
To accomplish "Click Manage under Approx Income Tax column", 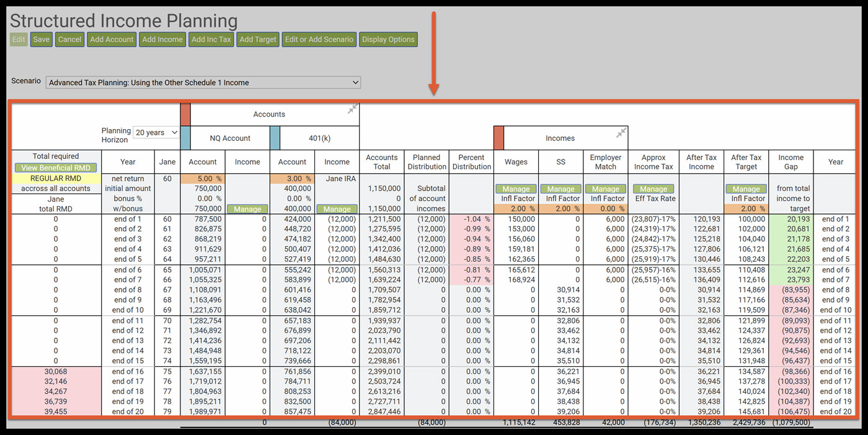I will pos(653,189).
